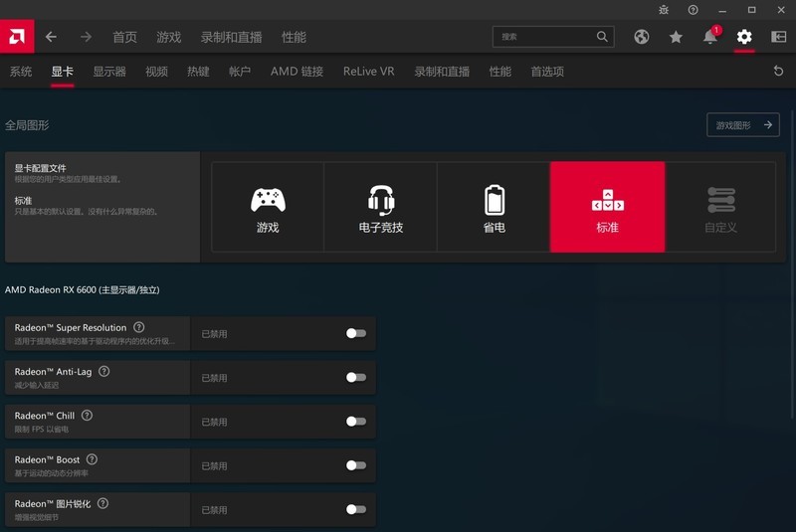
Task: Open the settings gear icon
Action: (744, 37)
